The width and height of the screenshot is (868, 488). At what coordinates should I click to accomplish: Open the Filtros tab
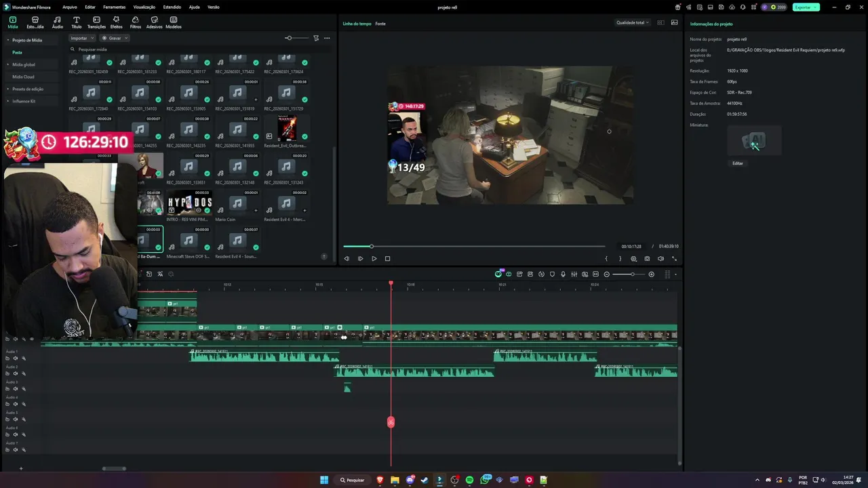136,22
